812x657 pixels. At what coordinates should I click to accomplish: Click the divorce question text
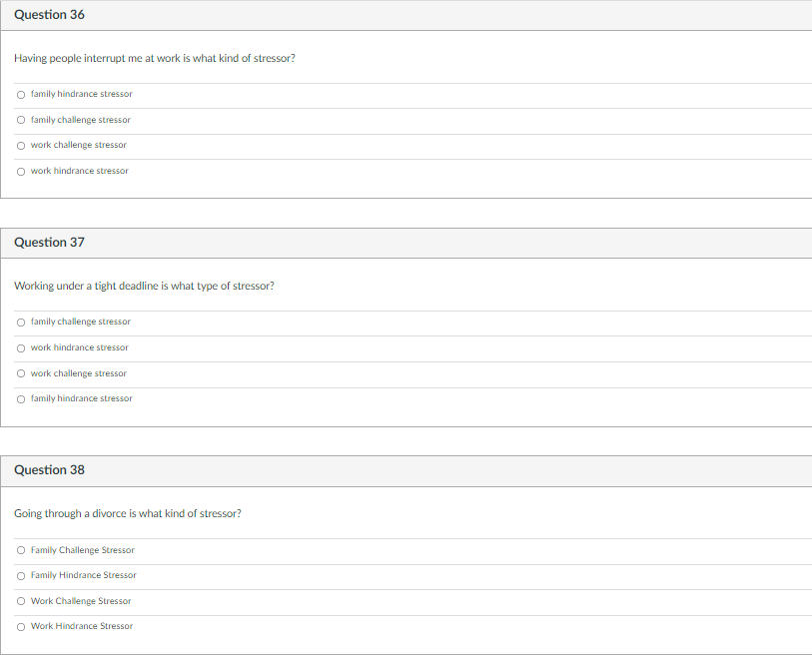[128, 513]
